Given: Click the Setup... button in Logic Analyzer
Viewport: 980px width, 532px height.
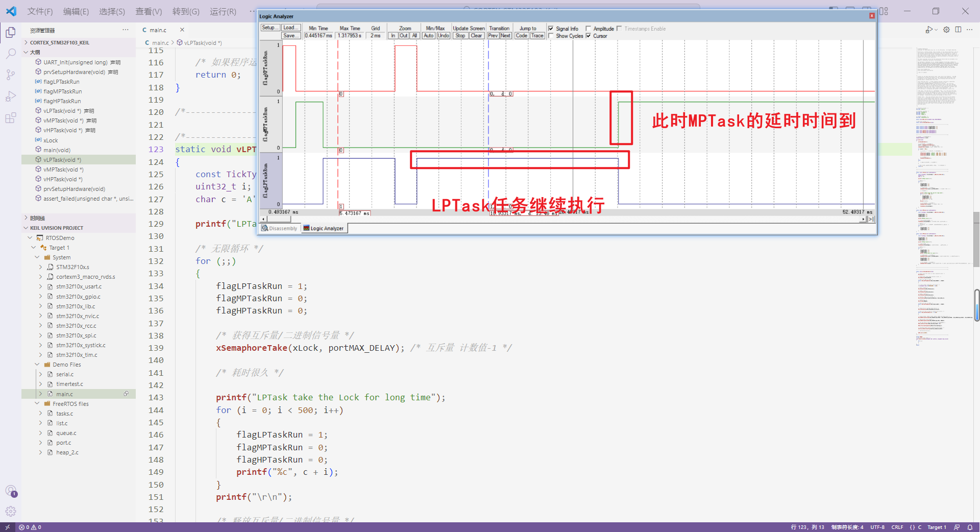Looking at the screenshot, I should point(270,28).
